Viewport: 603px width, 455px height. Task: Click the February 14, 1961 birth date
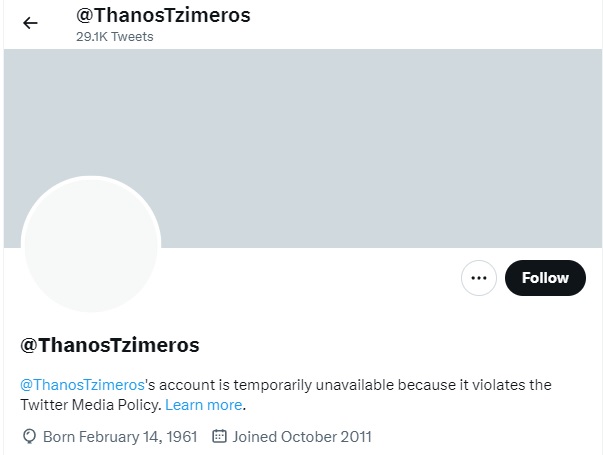[138, 437]
